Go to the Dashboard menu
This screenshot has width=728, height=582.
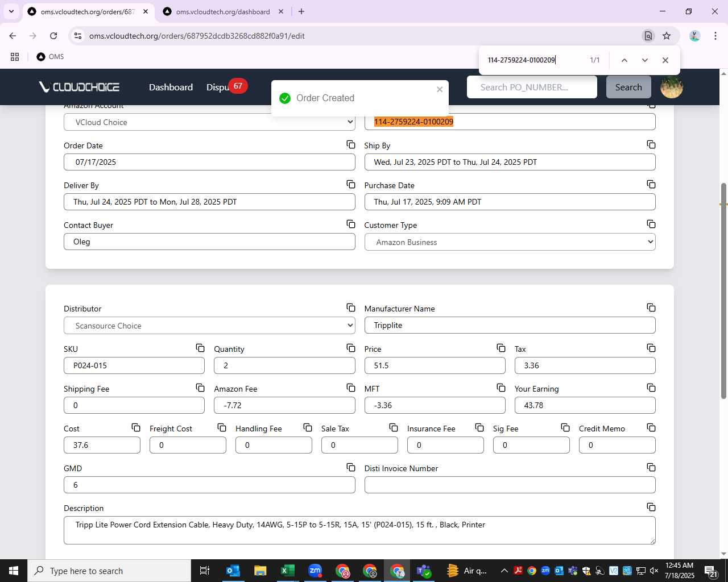click(x=171, y=87)
